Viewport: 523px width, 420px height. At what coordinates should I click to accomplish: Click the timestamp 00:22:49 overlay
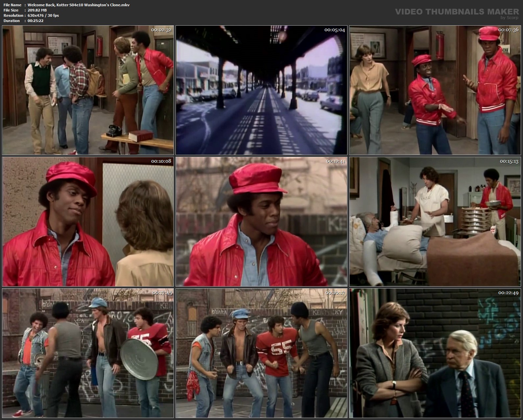(508, 292)
